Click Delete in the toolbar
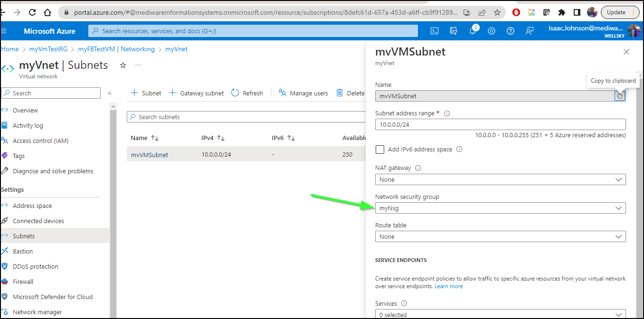644x319 pixels. [350, 93]
